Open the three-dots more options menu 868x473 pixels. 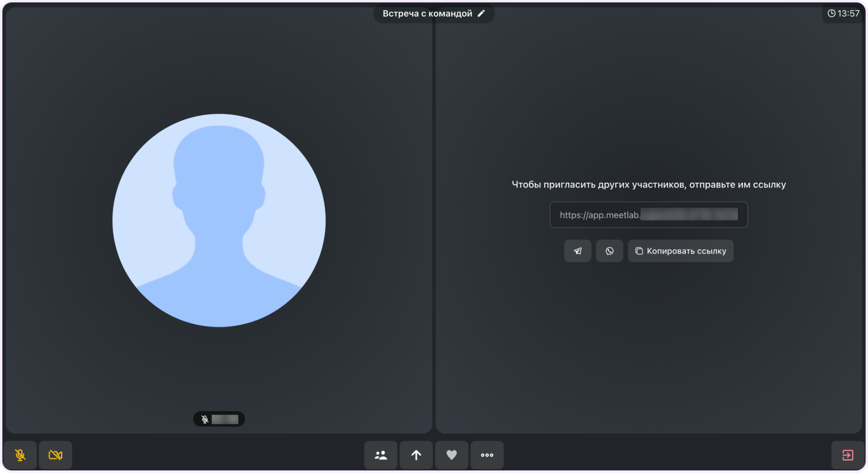coord(487,455)
